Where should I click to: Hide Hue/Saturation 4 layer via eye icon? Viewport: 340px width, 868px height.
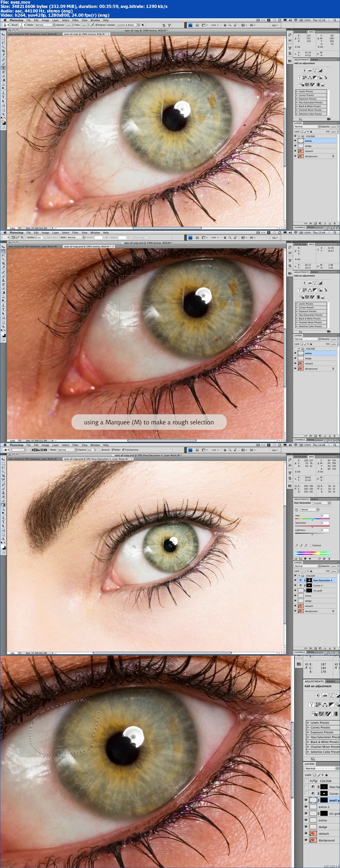tap(295, 580)
